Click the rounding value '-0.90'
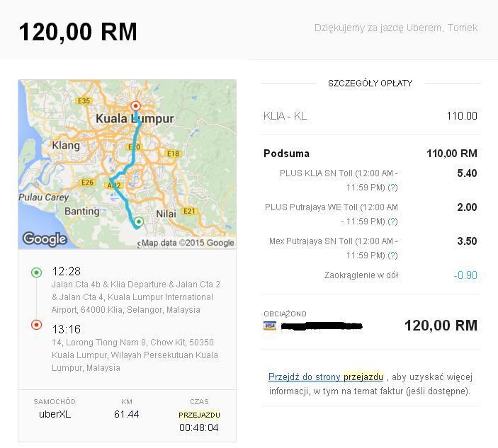The width and height of the screenshot is (498, 448). coord(465,275)
